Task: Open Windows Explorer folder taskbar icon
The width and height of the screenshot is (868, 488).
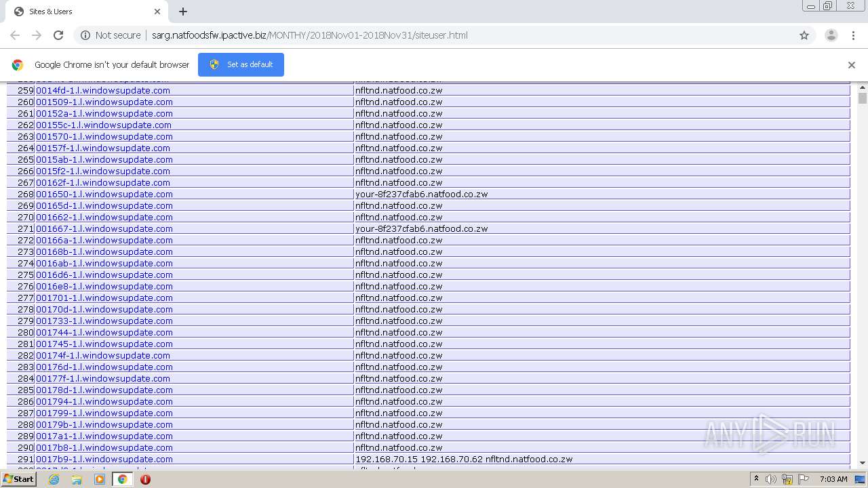Action: tap(77, 479)
